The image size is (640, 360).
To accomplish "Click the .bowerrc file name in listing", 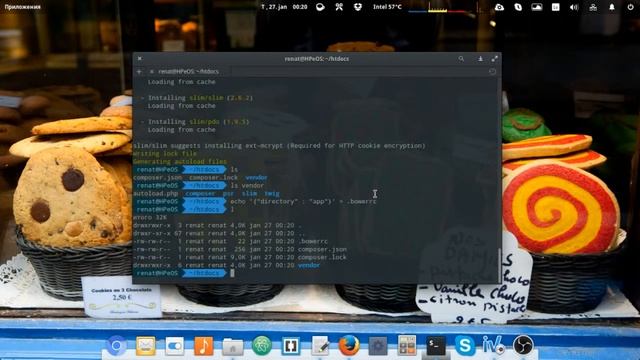I will tap(313, 241).
